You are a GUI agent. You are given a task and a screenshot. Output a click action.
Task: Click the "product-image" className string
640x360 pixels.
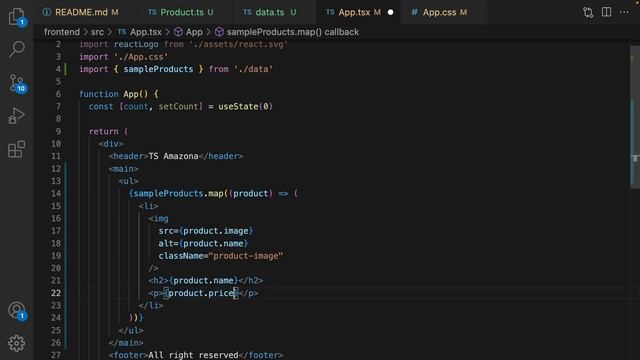[246, 256]
